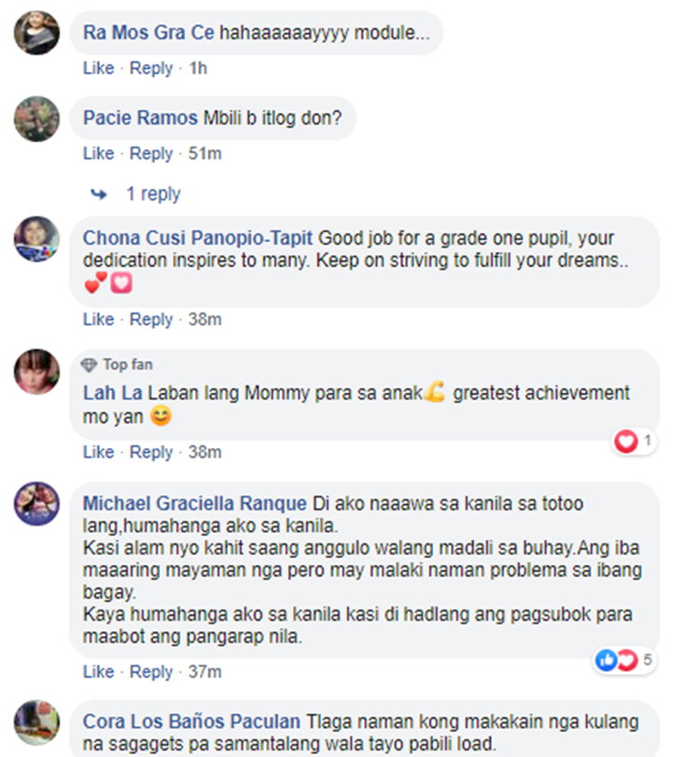The height and width of the screenshot is (757, 700).
Task: Click the 37m timestamp on Michael's comment
Action: [204, 671]
